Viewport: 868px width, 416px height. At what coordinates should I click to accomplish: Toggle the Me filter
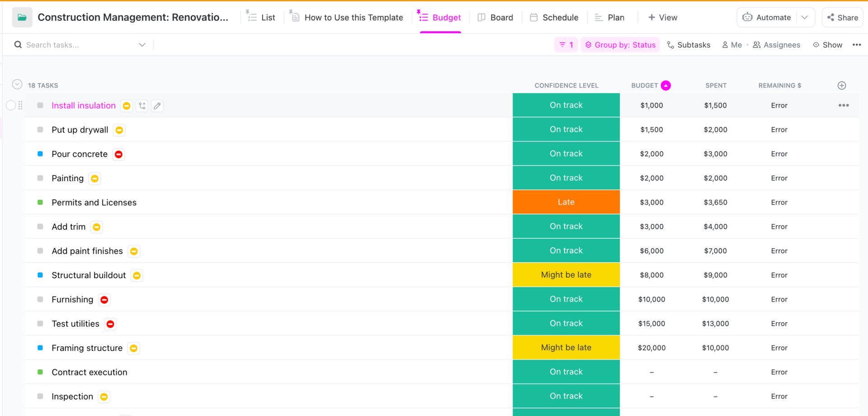pyautogui.click(x=732, y=45)
